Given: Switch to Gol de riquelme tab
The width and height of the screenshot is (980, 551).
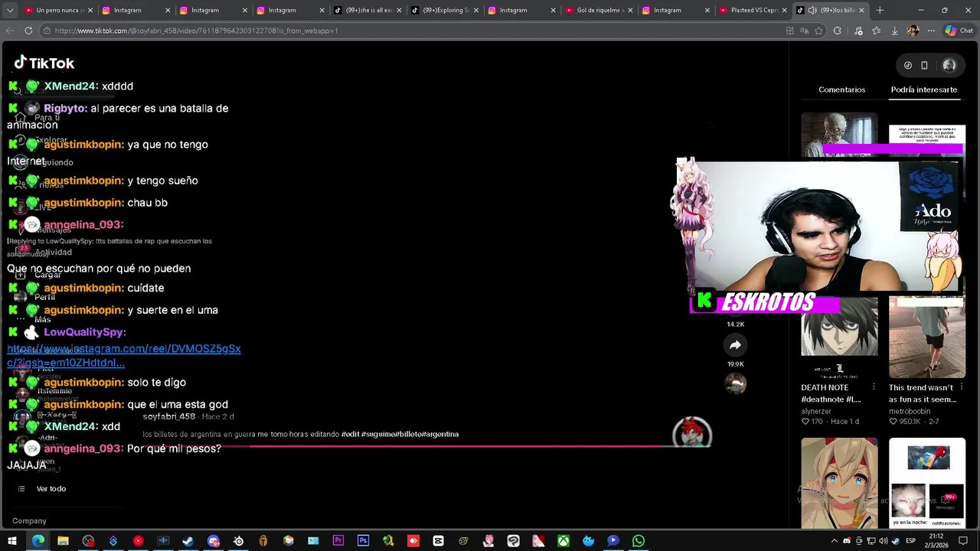Looking at the screenshot, I should point(597,10).
